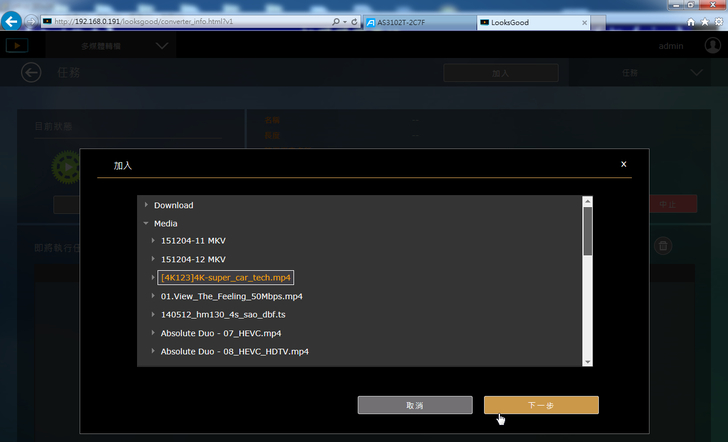Click the admin user avatar icon
The height and width of the screenshot is (442, 728).
pyautogui.click(x=713, y=45)
